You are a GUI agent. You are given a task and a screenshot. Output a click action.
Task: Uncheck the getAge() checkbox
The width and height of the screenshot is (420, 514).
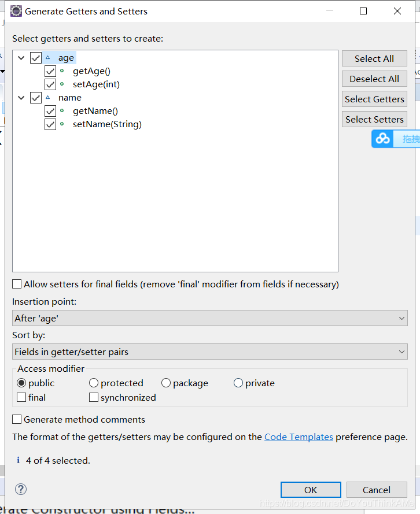pyautogui.click(x=50, y=71)
